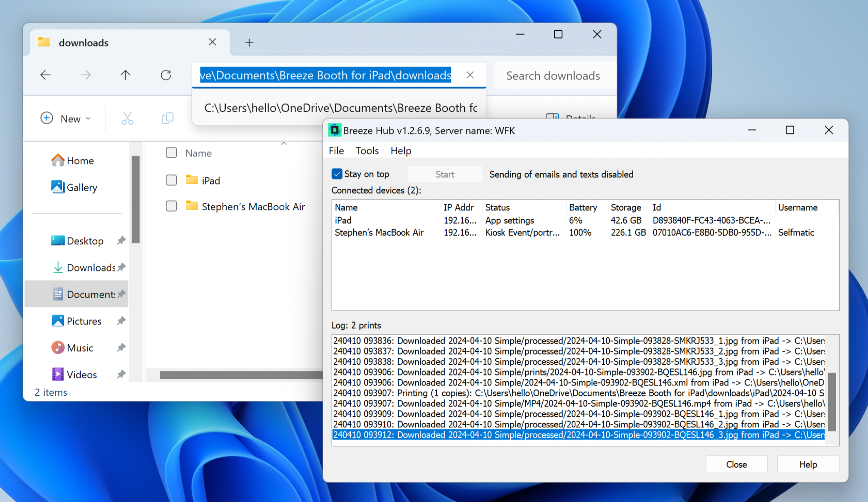
Task: Click the Cut scissors icon
Action: click(127, 119)
